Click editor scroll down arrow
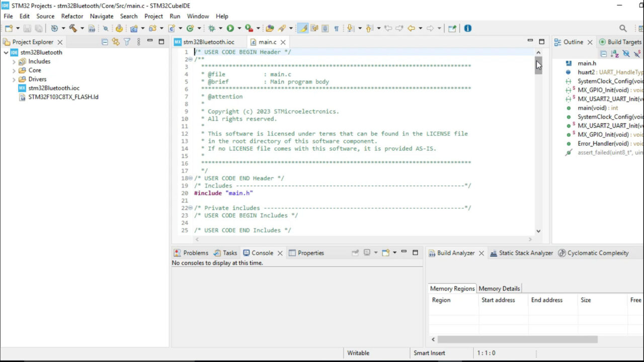644x362 pixels. [x=538, y=231]
